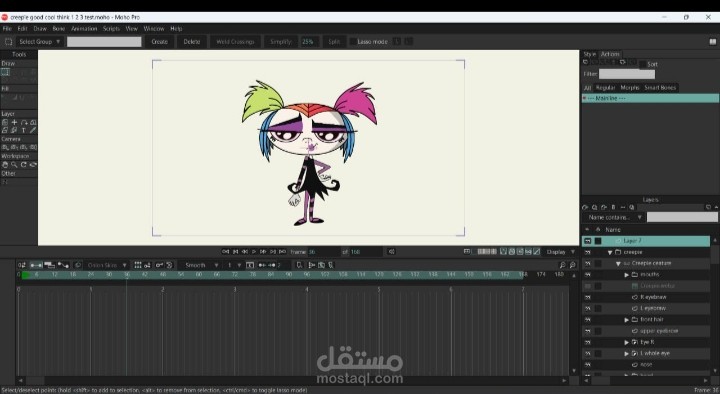Click the audio volume speaker icon
This screenshot has height=394, width=720.
tap(391, 252)
